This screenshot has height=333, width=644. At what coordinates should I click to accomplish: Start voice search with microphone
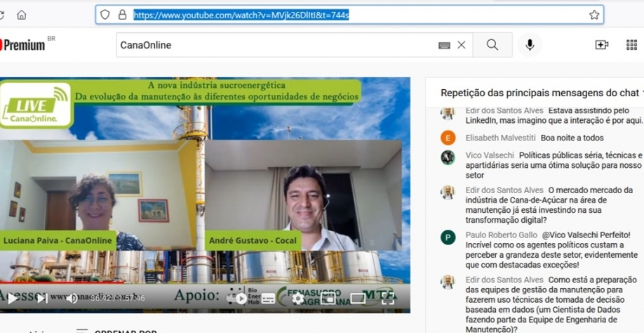[x=530, y=45]
